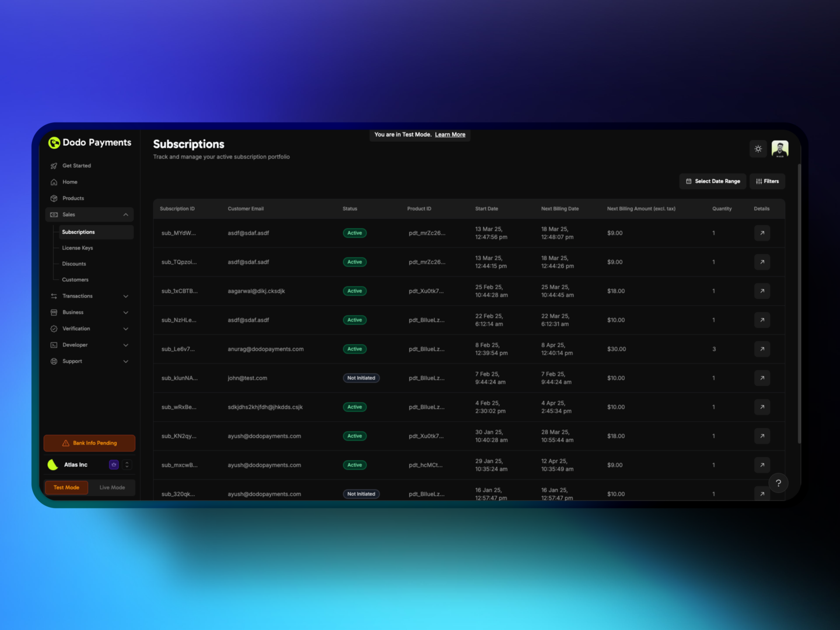This screenshot has width=840, height=630.
Task: Click email anurag@dodopayments.com
Action: point(265,349)
